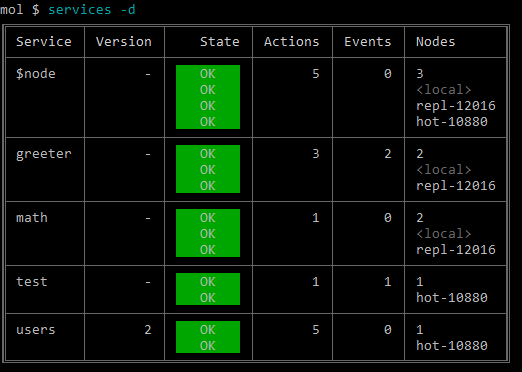Click 'repl-12016' in the $node row

456,106
